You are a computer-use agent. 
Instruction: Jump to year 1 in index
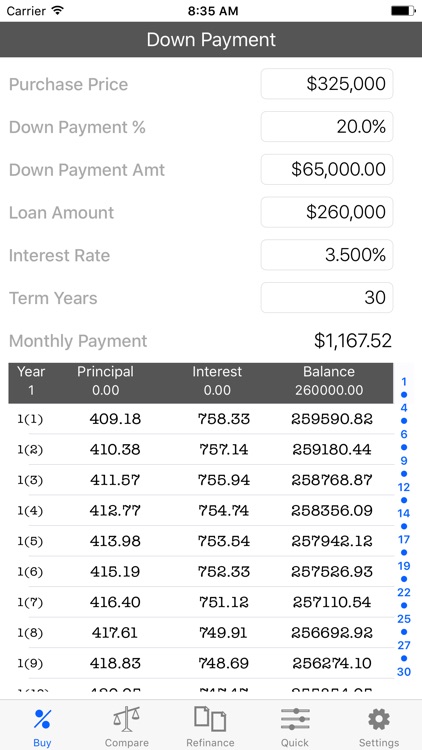(404, 382)
